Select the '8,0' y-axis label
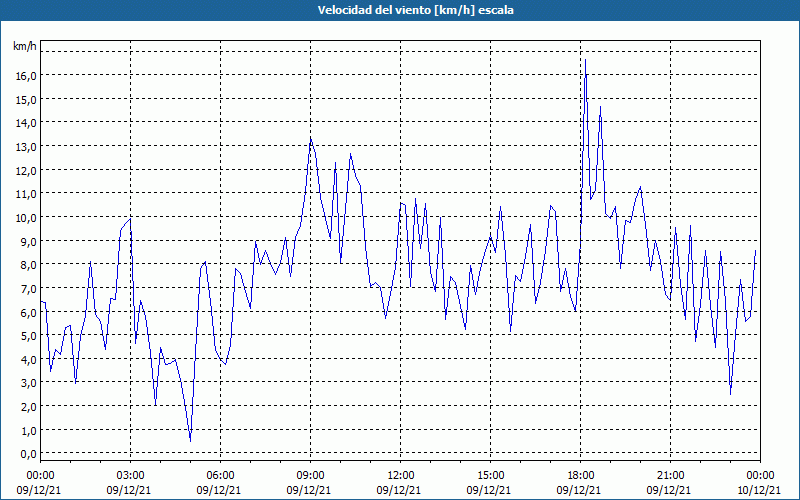 click(x=29, y=265)
